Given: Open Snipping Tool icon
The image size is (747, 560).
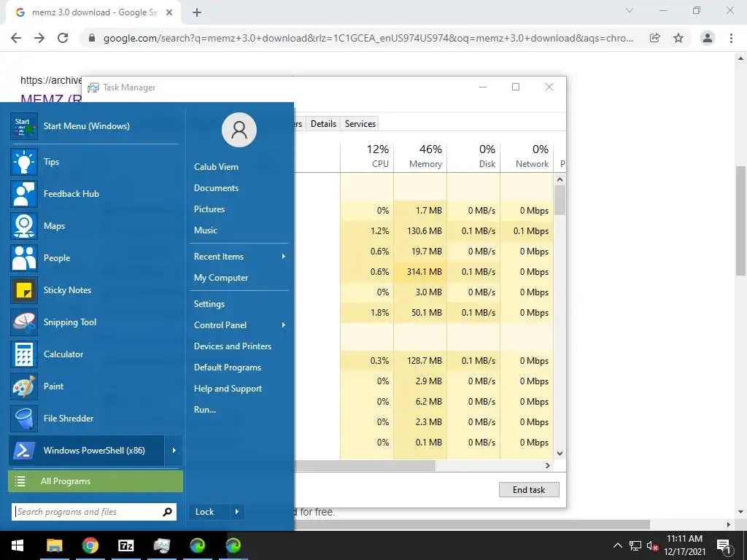Looking at the screenshot, I should click(24, 322).
